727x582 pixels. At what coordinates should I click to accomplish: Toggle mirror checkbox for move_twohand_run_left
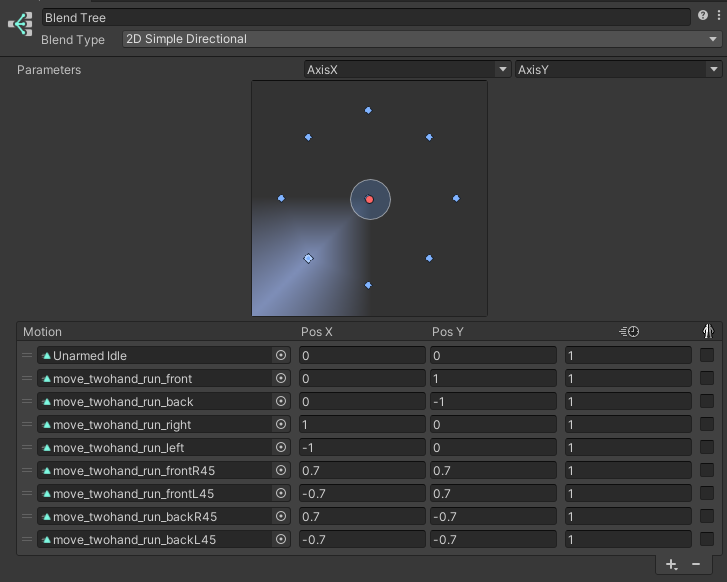click(707, 447)
